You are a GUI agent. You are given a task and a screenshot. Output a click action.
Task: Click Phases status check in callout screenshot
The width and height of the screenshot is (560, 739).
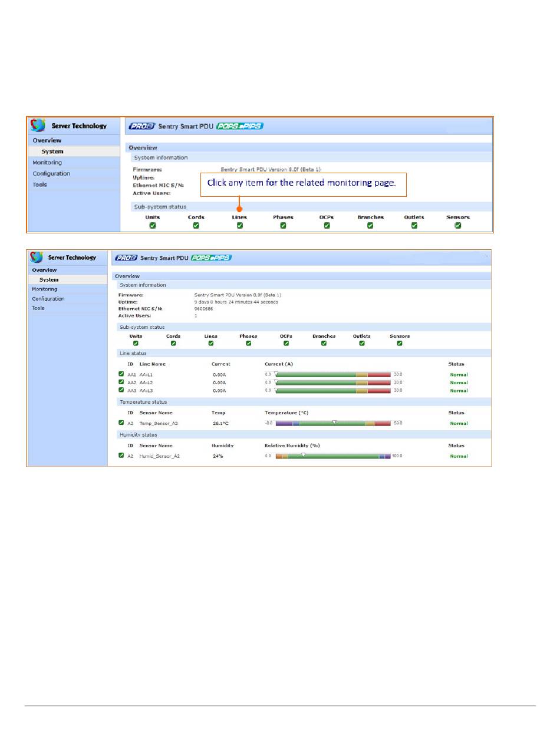284,225
